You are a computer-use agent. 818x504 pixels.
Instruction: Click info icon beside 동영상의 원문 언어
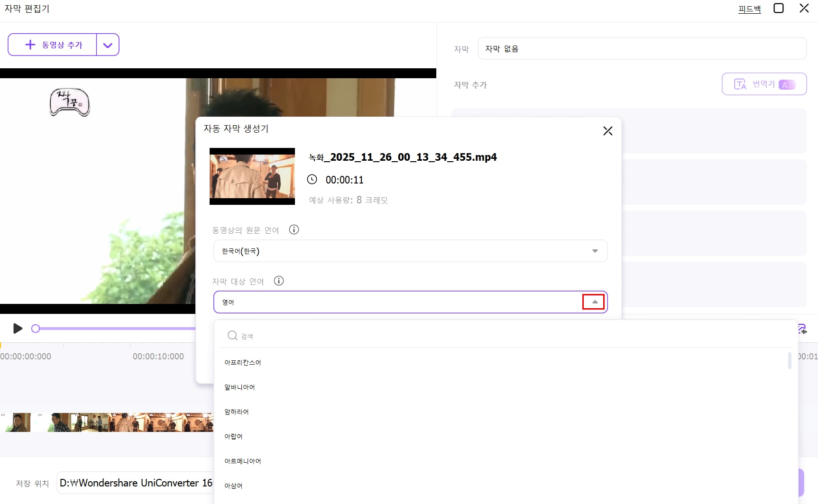(x=294, y=229)
